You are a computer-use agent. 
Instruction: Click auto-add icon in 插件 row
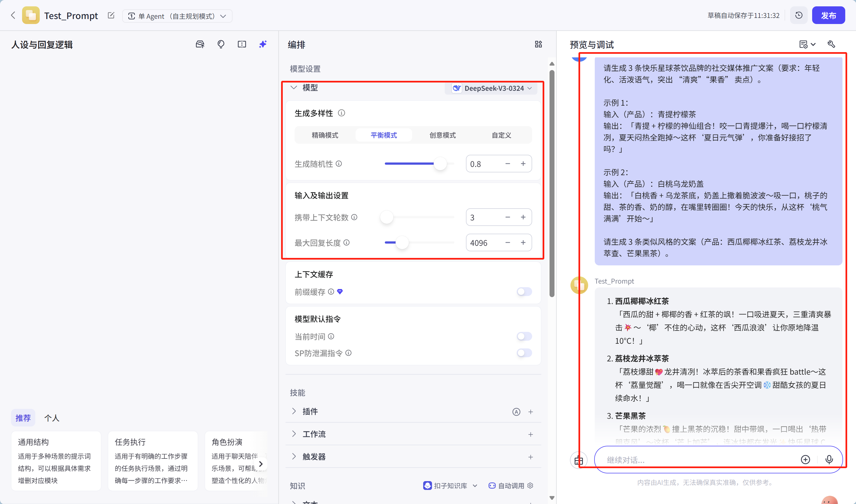click(x=516, y=412)
